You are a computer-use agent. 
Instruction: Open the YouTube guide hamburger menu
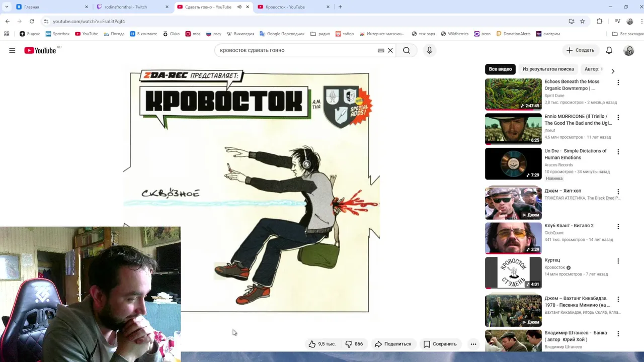[12, 50]
